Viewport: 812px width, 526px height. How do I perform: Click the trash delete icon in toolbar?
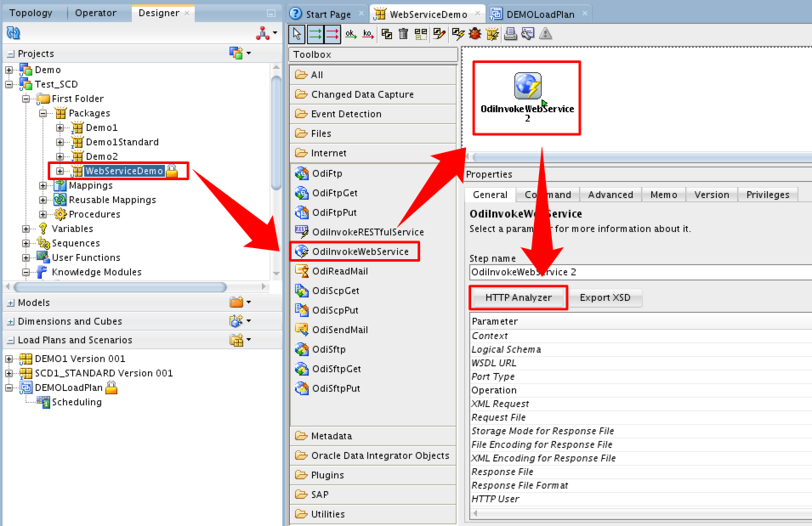[x=403, y=34]
